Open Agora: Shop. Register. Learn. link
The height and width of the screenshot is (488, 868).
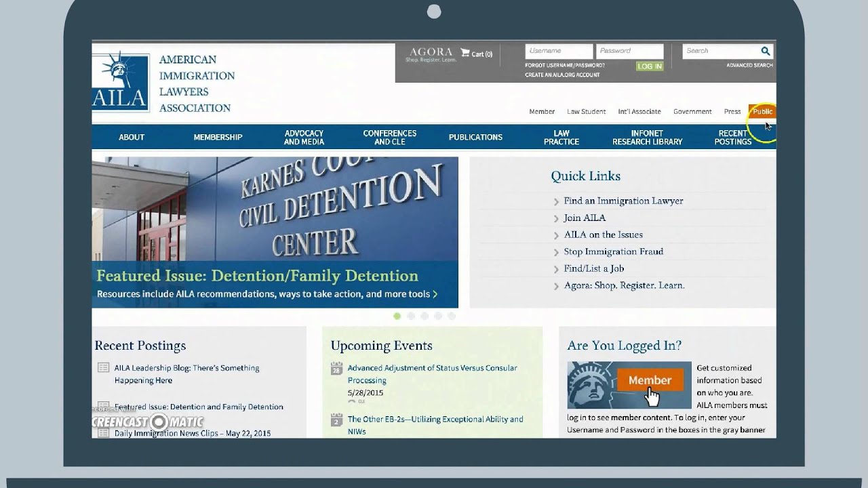pyautogui.click(x=624, y=286)
